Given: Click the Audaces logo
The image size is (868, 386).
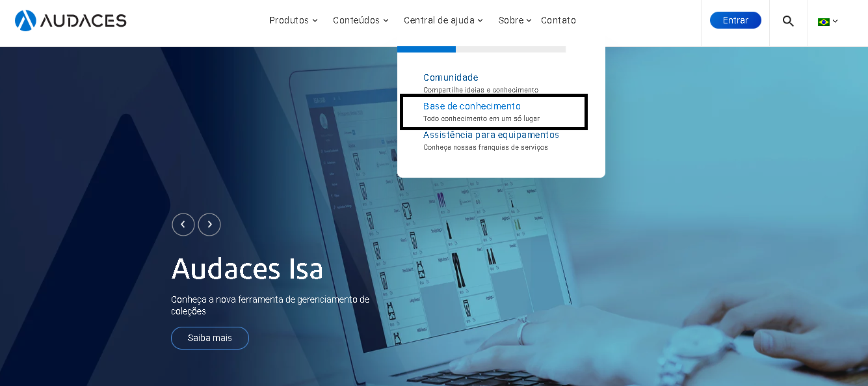Looking at the screenshot, I should 70,21.
